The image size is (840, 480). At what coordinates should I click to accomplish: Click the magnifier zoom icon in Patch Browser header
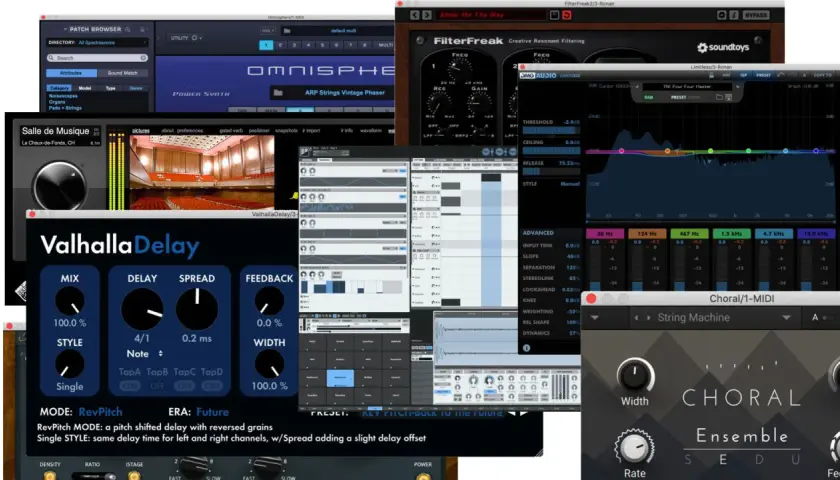(128, 29)
